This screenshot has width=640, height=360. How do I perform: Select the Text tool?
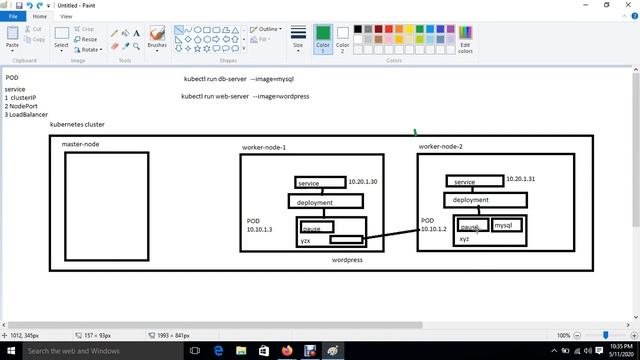point(136,33)
